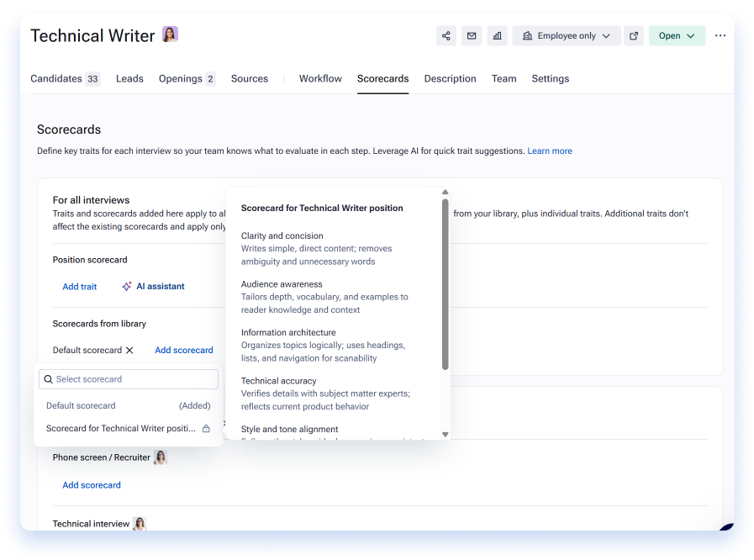This screenshot has width=754, height=560.
Task: Click Style and tone alignment trait
Action: click(289, 429)
